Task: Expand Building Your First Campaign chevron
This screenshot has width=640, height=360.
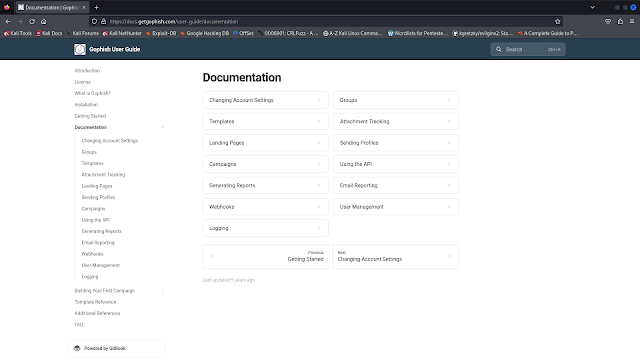Action: coord(162,291)
